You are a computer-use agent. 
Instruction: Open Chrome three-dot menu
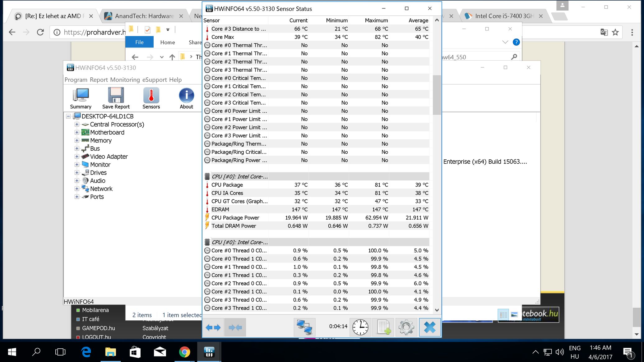(632, 32)
